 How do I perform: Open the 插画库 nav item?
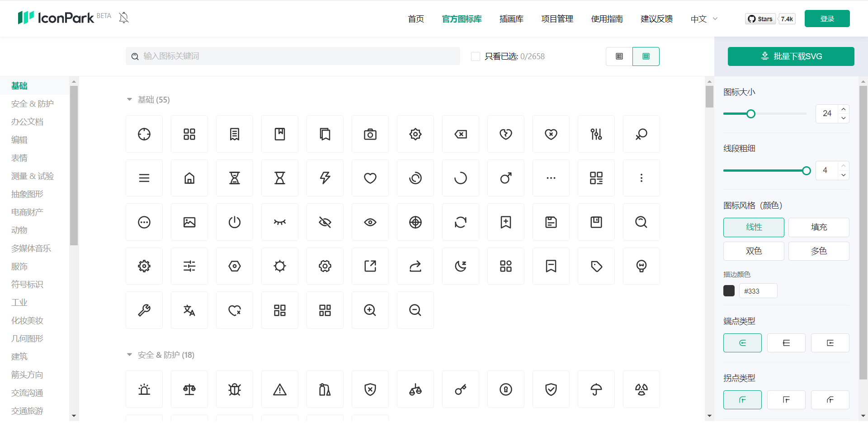click(511, 19)
